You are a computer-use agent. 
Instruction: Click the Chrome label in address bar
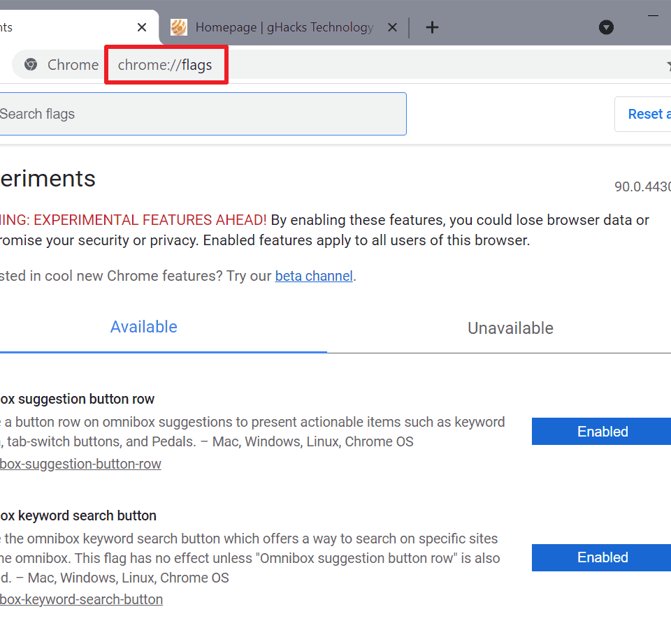[73, 65]
